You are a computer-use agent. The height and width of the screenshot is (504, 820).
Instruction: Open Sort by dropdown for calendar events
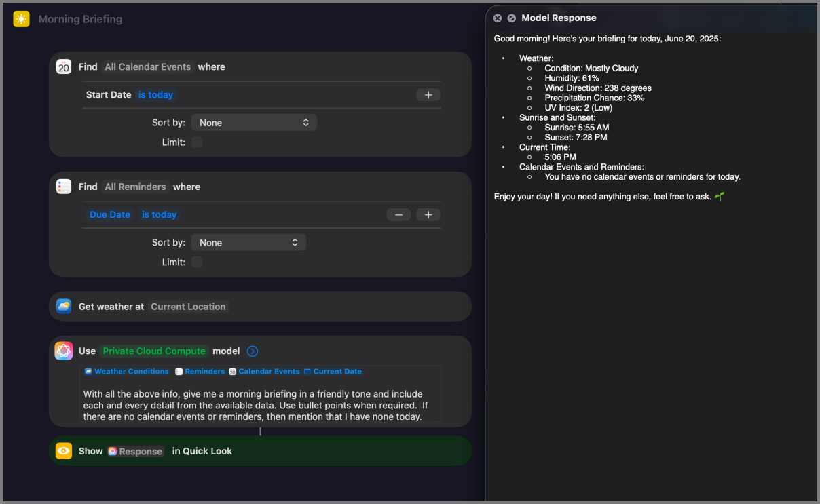[x=254, y=123]
